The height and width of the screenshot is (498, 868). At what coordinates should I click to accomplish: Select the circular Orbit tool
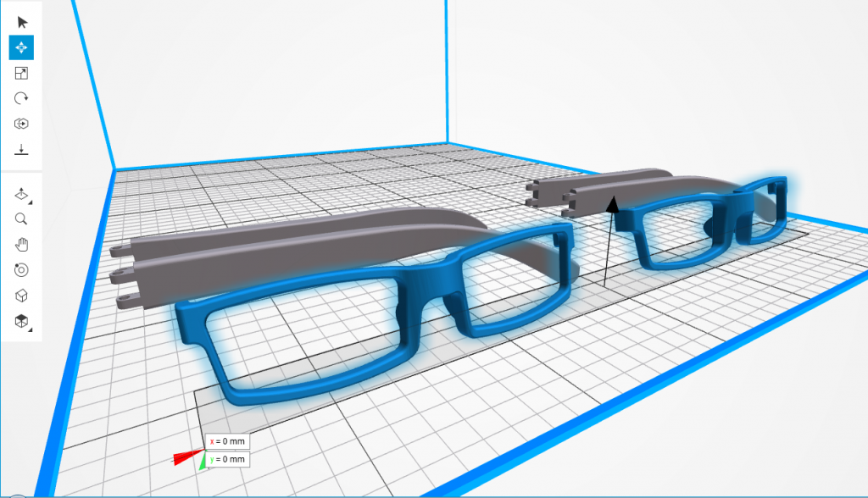[x=22, y=270]
